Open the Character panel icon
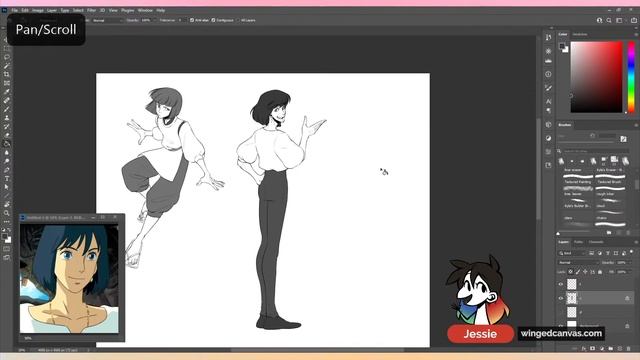 (x=548, y=101)
